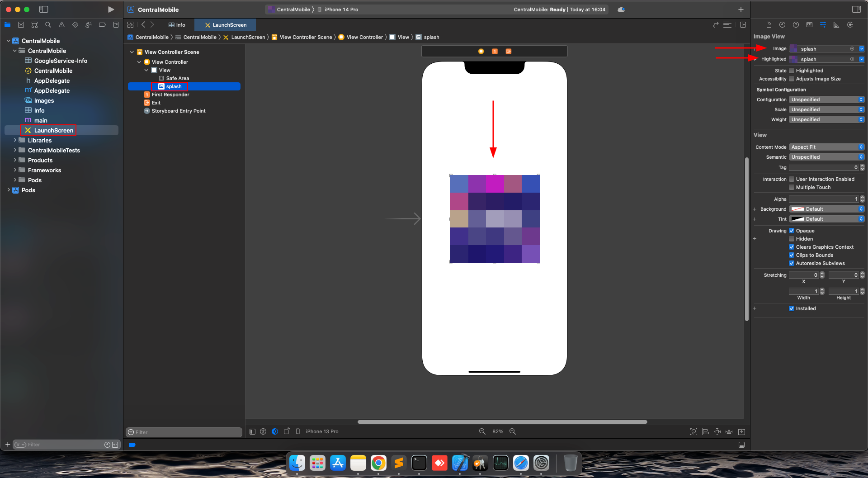This screenshot has width=868, height=478.
Task: Increment the Tag stepper
Action: pyautogui.click(x=862, y=166)
